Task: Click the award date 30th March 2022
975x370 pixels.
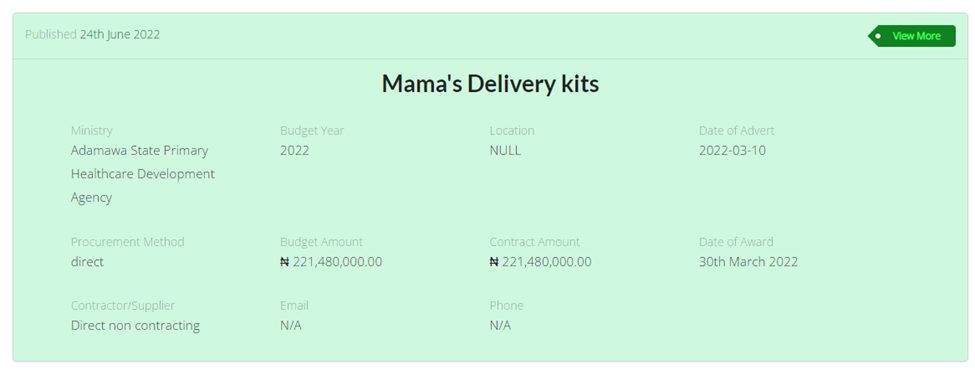Action: click(748, 262)
